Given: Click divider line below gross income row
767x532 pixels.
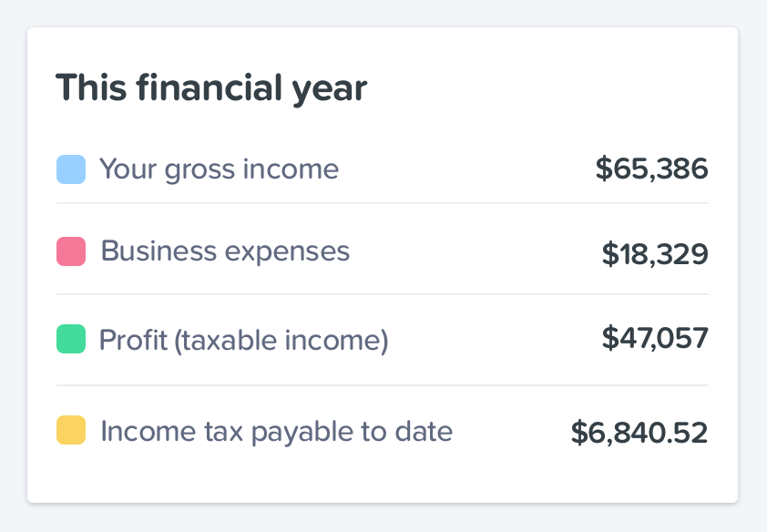Looking at the screenshot, I should click(383, 203).
